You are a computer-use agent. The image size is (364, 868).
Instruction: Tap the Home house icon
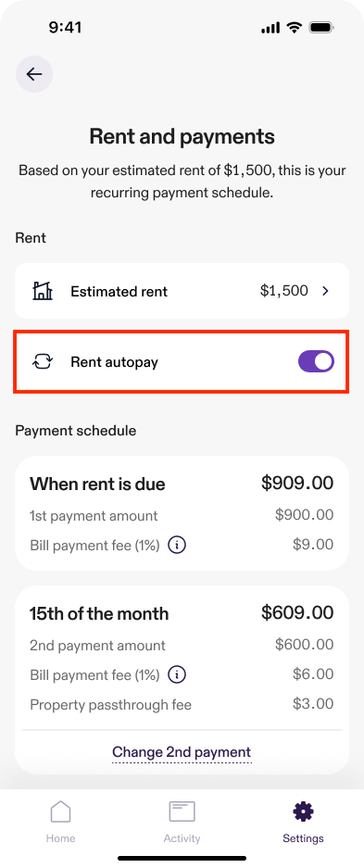click(61, 812)
